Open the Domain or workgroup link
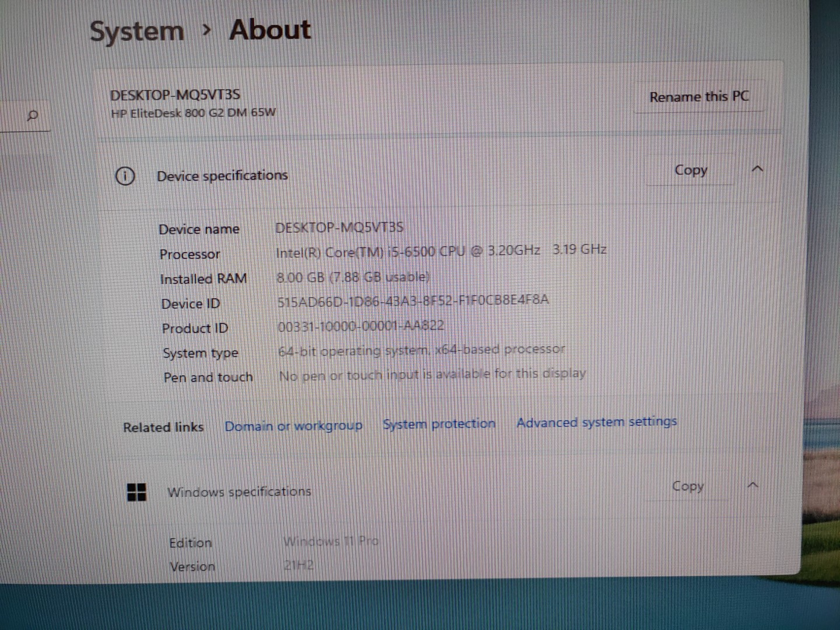Screen dimensions: 840x630 point(293,426)
